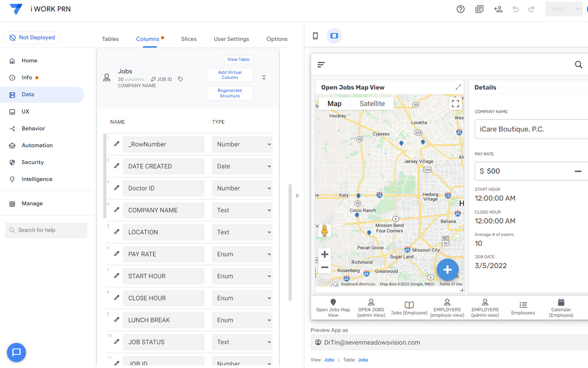Click the SAVE button
Screen dimensions: 588x368
point(559,9)
